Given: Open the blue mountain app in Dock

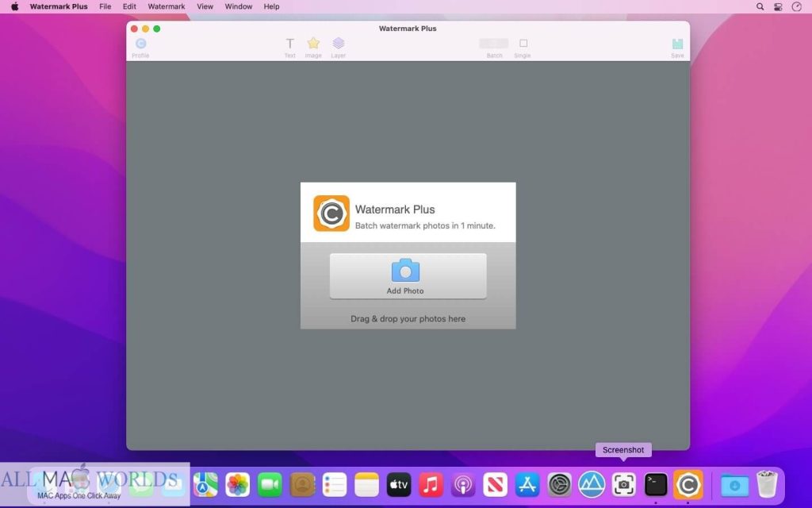Looking at the screenshot, I should point(592,485).
